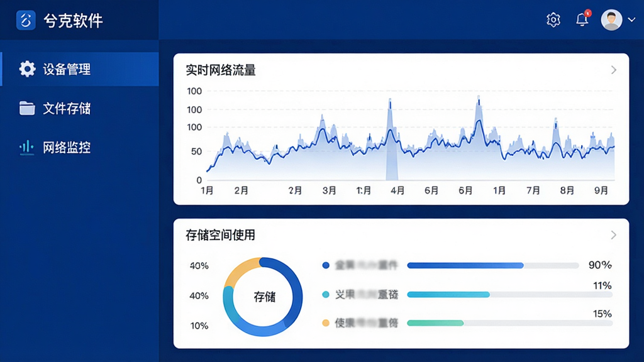Viewport: 644px width, 362px height.
Task: Expand the dropdown arrow beside the avatar
Action: point(631,19)
